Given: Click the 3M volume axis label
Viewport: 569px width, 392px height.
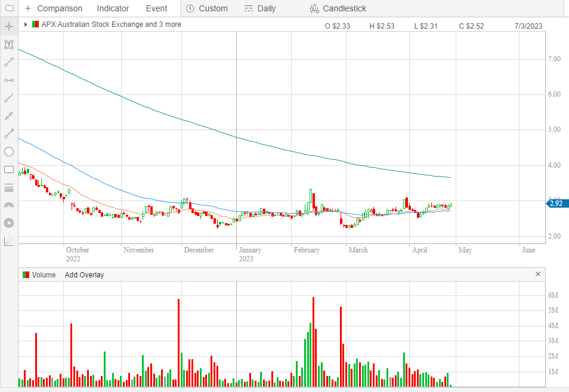Looking at the screenshot, I should coord(553,341).
